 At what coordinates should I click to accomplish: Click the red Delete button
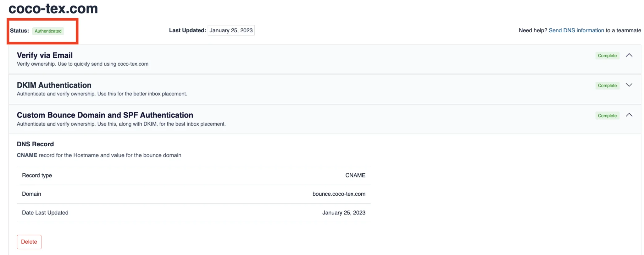click(x=29, y=242)
